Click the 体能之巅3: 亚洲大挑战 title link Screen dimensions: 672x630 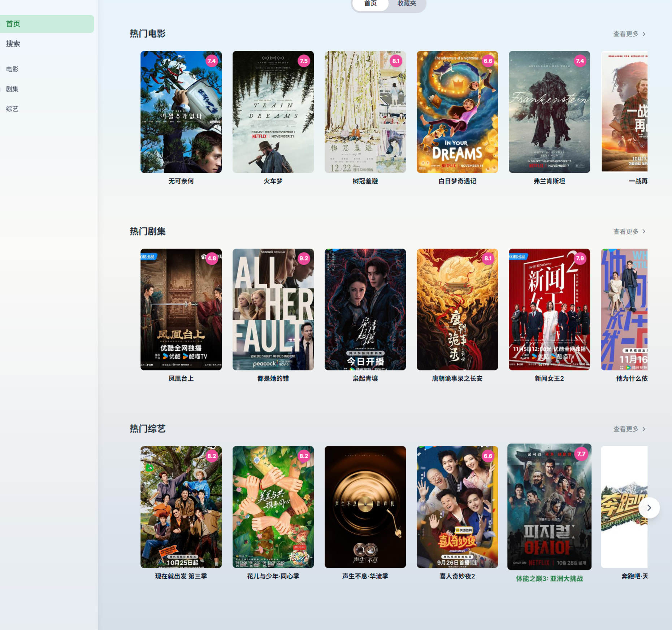tap(549, 579)
